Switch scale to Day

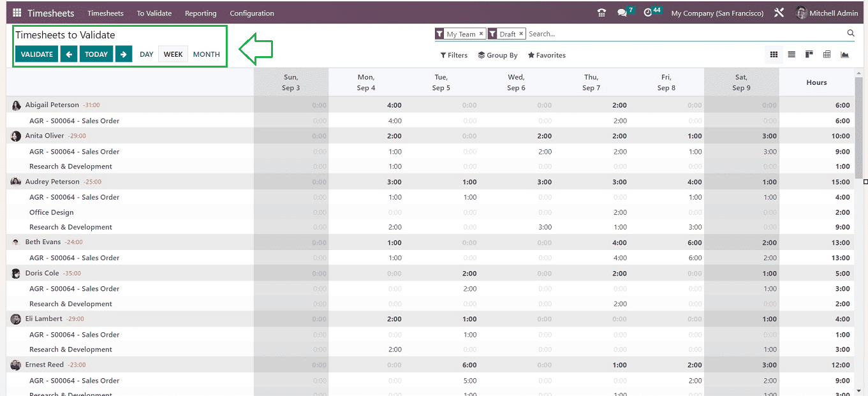tap(147, 54)
